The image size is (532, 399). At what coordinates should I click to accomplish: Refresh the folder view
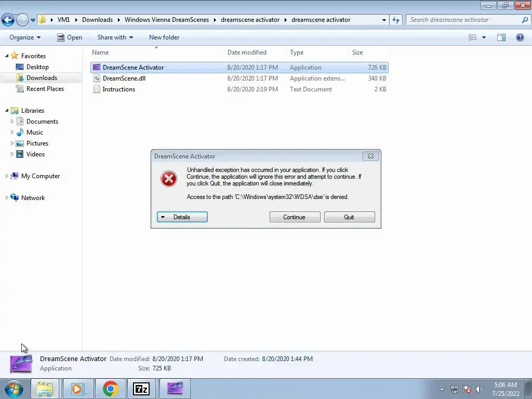click(395, 20)
